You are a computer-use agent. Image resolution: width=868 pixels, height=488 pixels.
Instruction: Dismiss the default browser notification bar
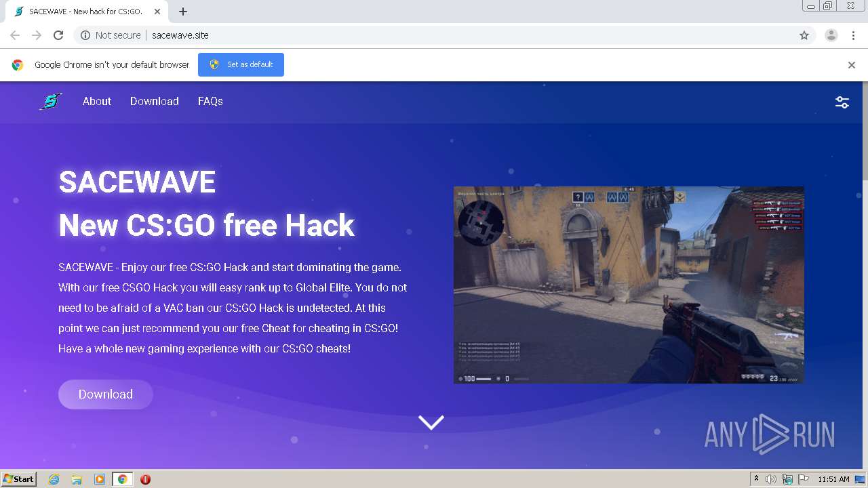click(x=852, y=65)
